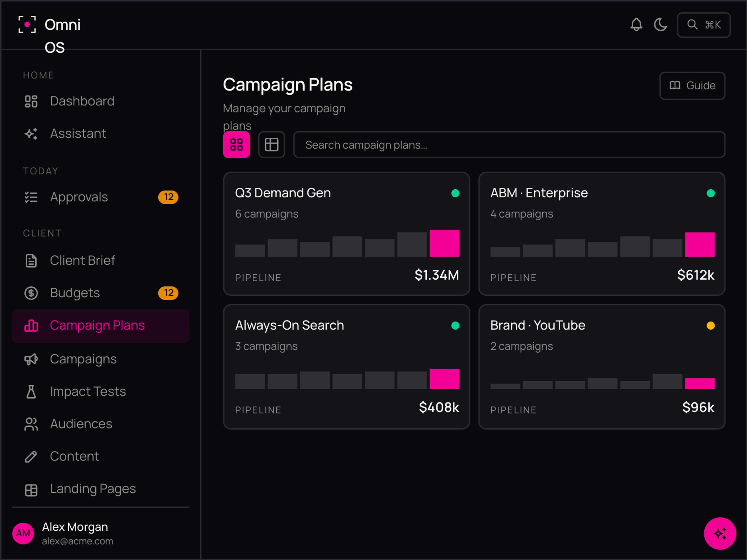Open Impact Tests page
747x560 pixels.
click(x=101, y=391)
